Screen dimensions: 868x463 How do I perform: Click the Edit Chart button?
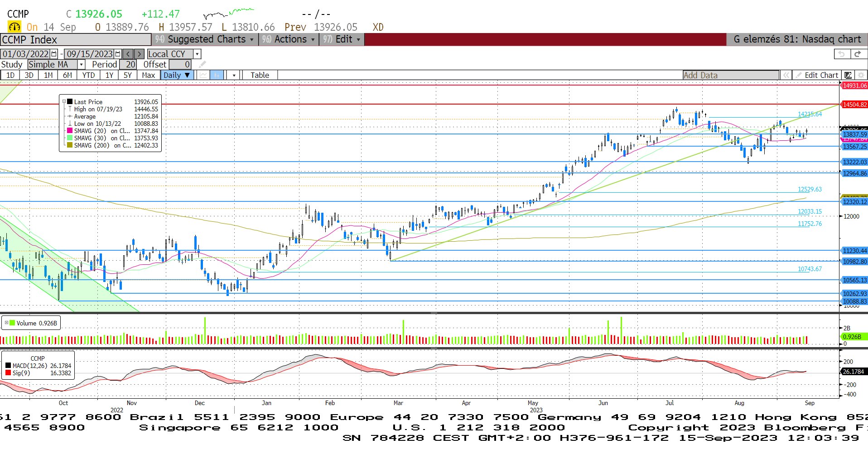click(x=817, y=75)
